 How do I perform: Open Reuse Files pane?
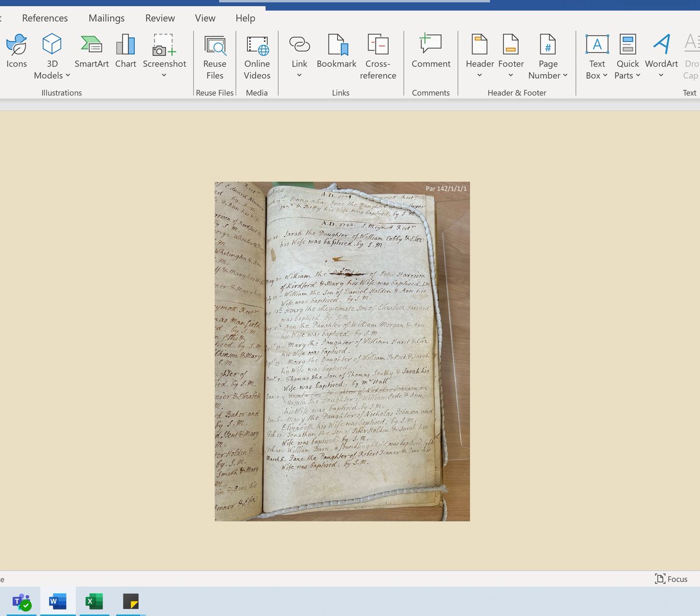(215, 55)
